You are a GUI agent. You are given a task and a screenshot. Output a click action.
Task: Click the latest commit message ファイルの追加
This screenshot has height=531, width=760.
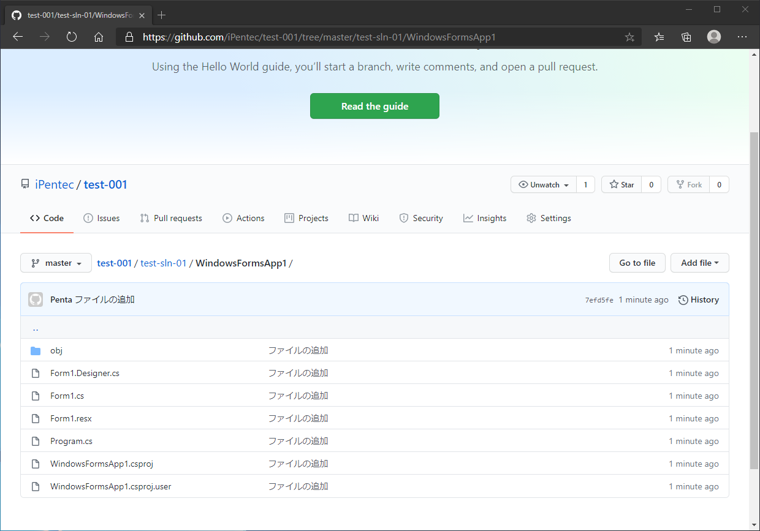[x=105, y=300]
